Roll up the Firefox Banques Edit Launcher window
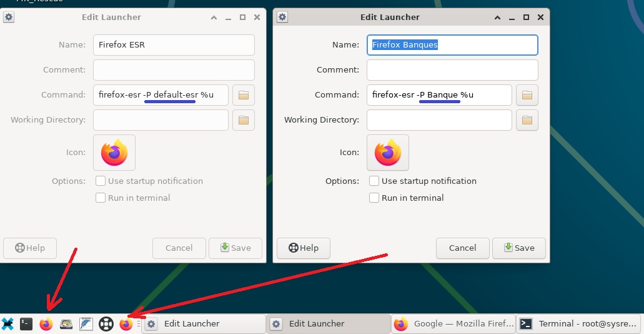The image size is (644, 334). click(497, 18)
